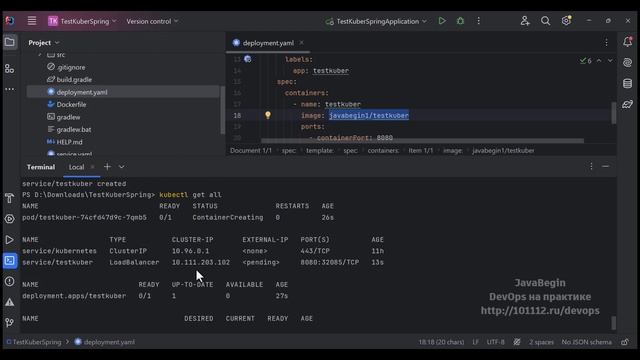Hide the Terminal tool window
Screen dimensions: 640x360
605,167
